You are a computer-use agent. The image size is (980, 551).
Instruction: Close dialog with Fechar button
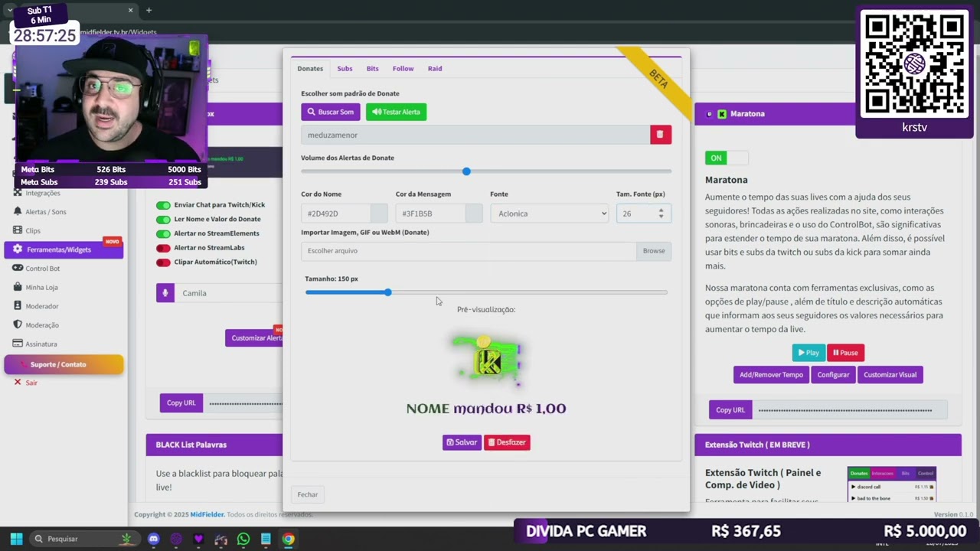click(308, 494)
